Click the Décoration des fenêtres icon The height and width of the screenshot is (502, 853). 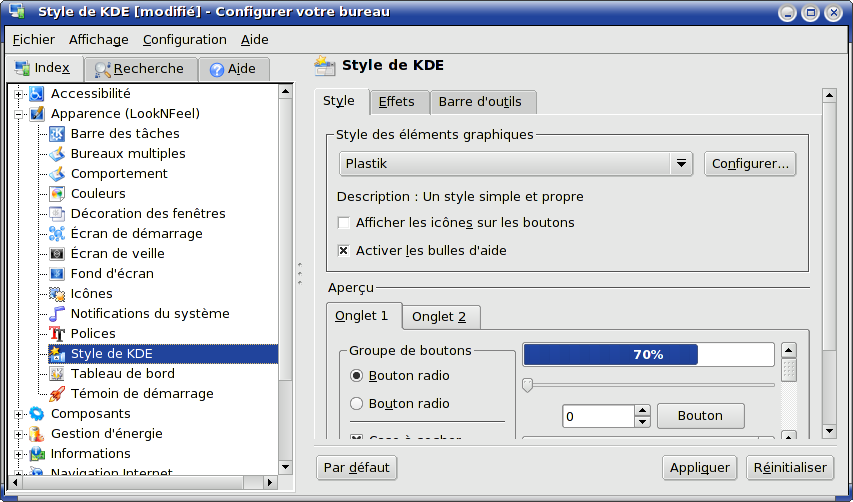57,214
